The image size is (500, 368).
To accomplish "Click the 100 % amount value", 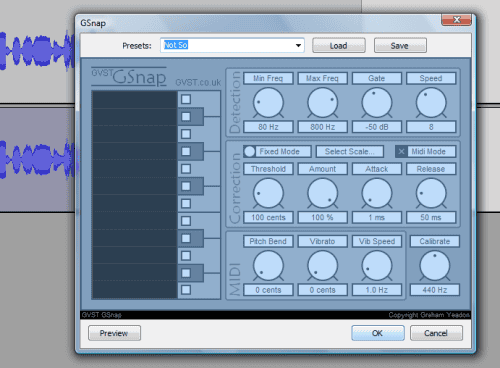I will 323,217.
